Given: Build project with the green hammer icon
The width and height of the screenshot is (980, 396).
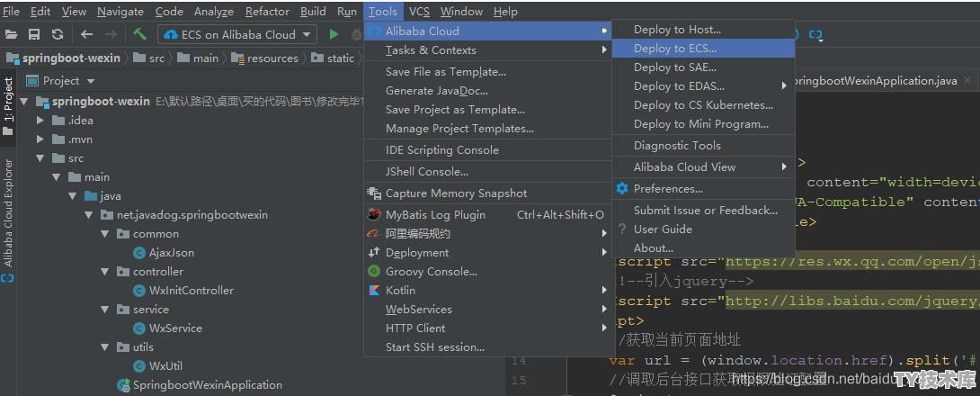Looking at the screenshot, I should (x=139, y=34).
